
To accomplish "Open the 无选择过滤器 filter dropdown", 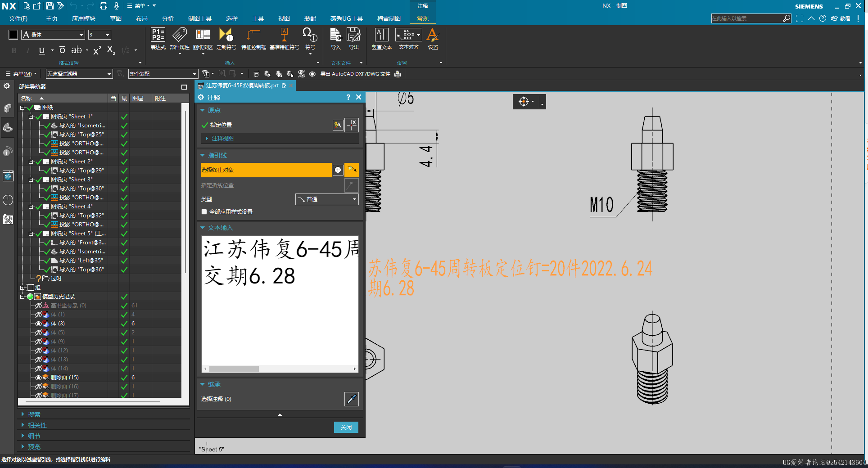I will [x=79, y=74].
